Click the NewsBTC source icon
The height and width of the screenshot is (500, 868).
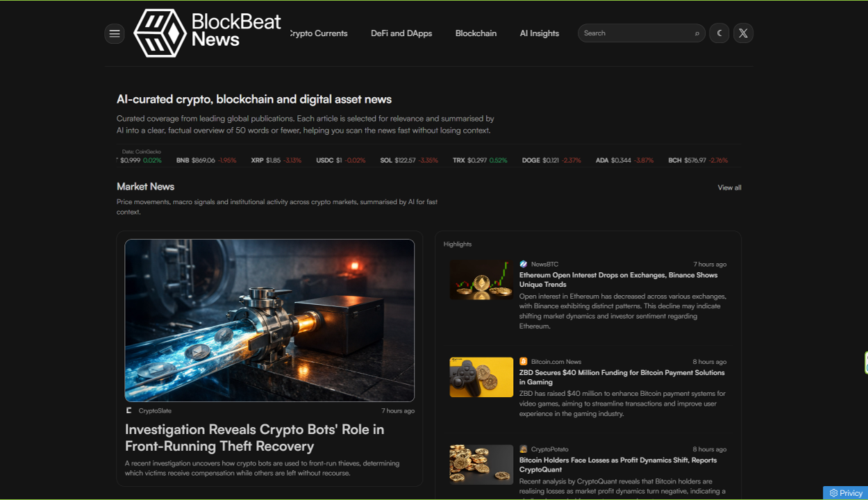[x=524, y=264]
